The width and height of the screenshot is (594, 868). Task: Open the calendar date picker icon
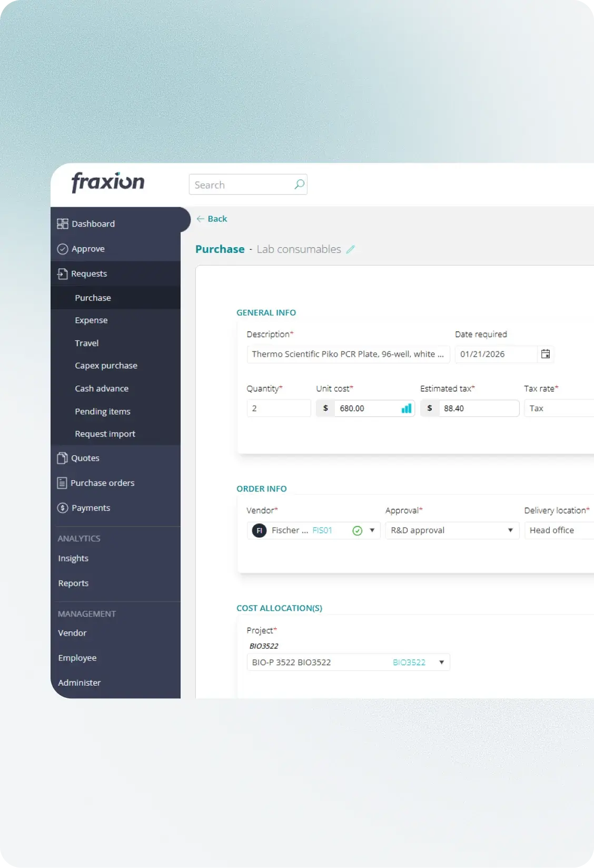click(x=546, y=354)
